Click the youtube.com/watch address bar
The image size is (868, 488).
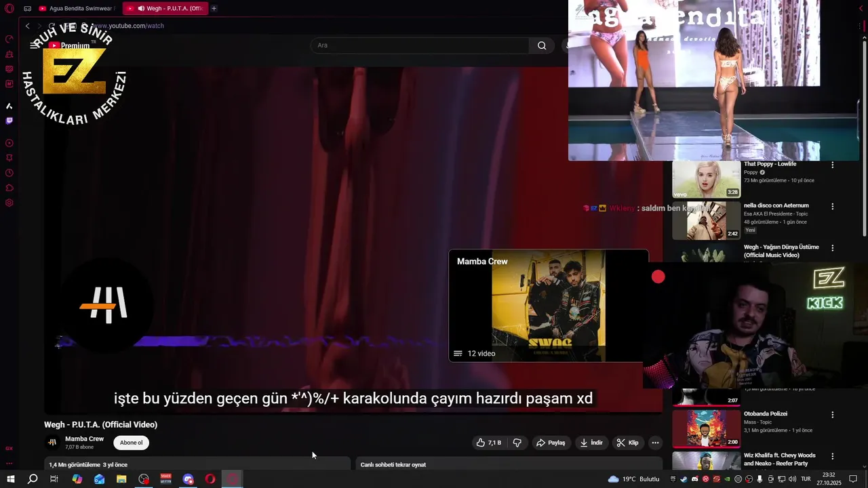pyautogui.click(x=127, y=26)
